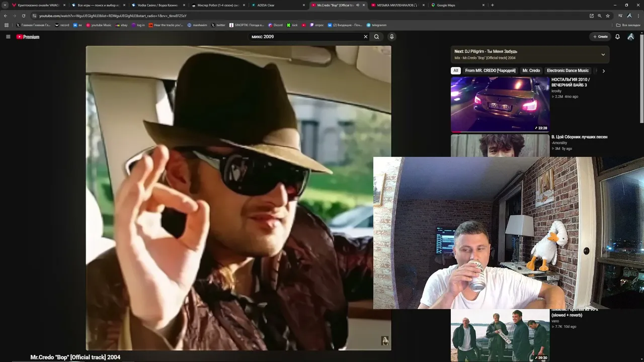Open the log in bookmark
This screenshot has width=644, height=362.
coord(138,25)
